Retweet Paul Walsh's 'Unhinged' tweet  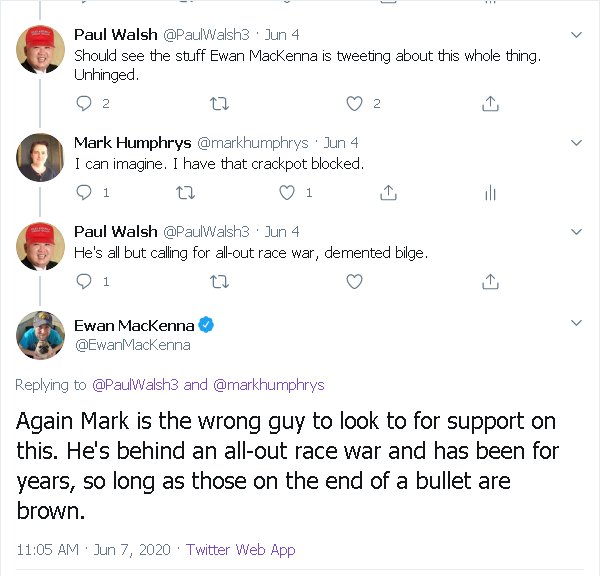click(220, 103)
